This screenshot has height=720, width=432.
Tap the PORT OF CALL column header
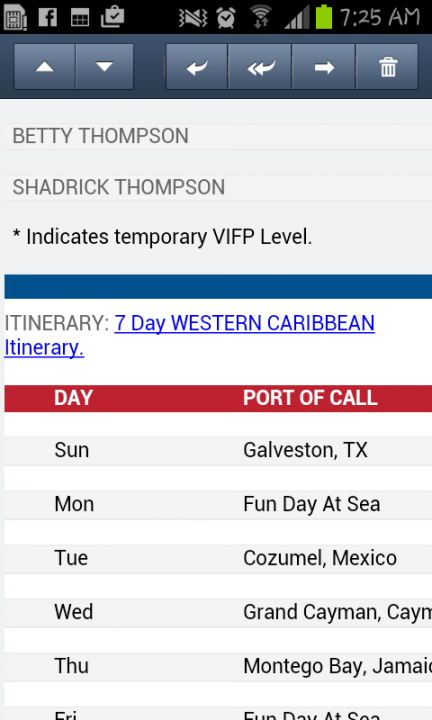[310, 398]
